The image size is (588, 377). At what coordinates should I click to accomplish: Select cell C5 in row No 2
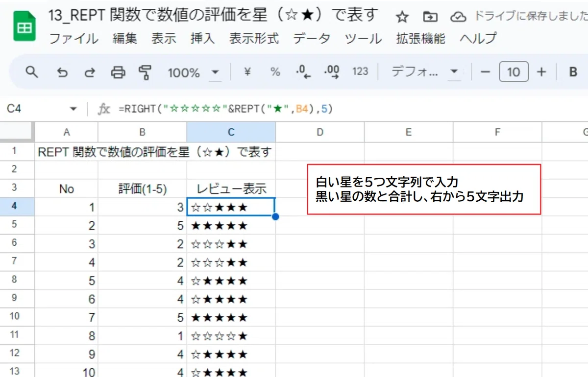pos(231,226)
